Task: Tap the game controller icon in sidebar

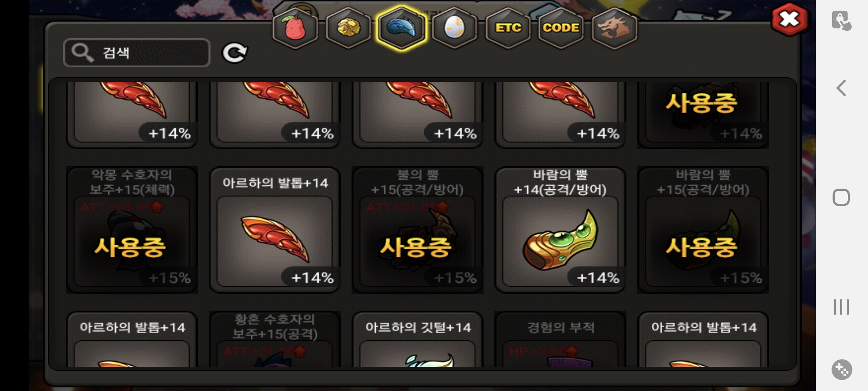Action: (842, 369)
